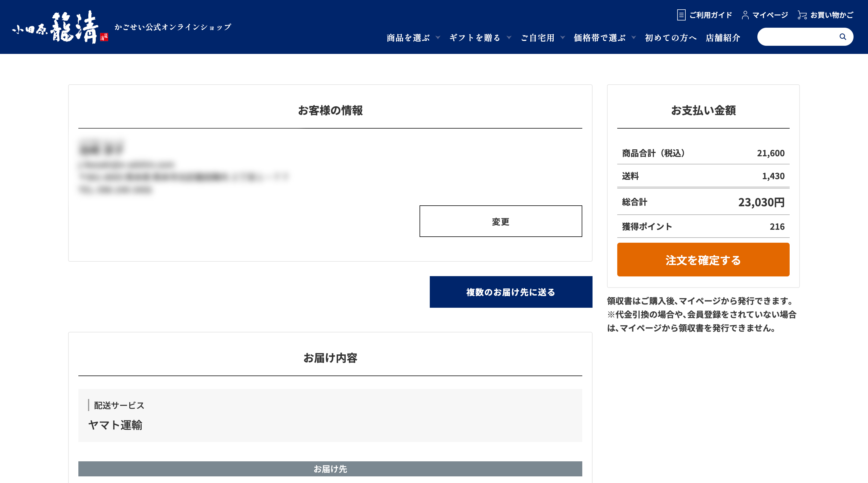Select the 送料 value 1,430
Image resolution: width=868 pixels, height=483 pixels.
click(x=773, y=176)
